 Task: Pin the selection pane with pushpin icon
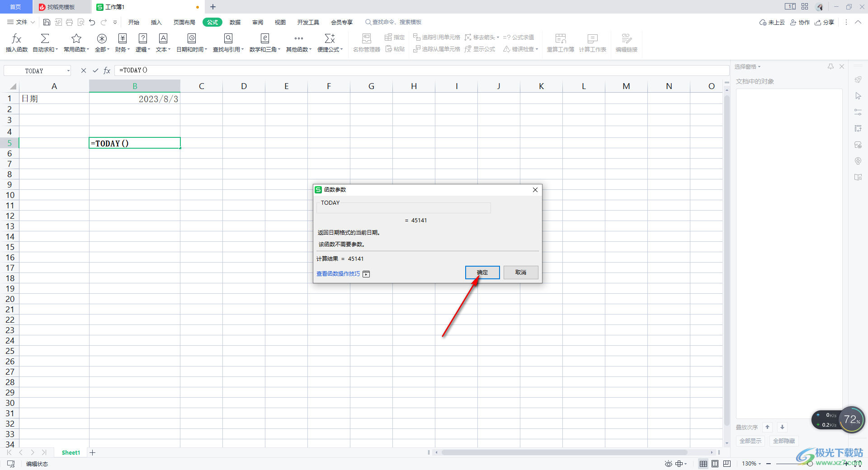point(830,66)
